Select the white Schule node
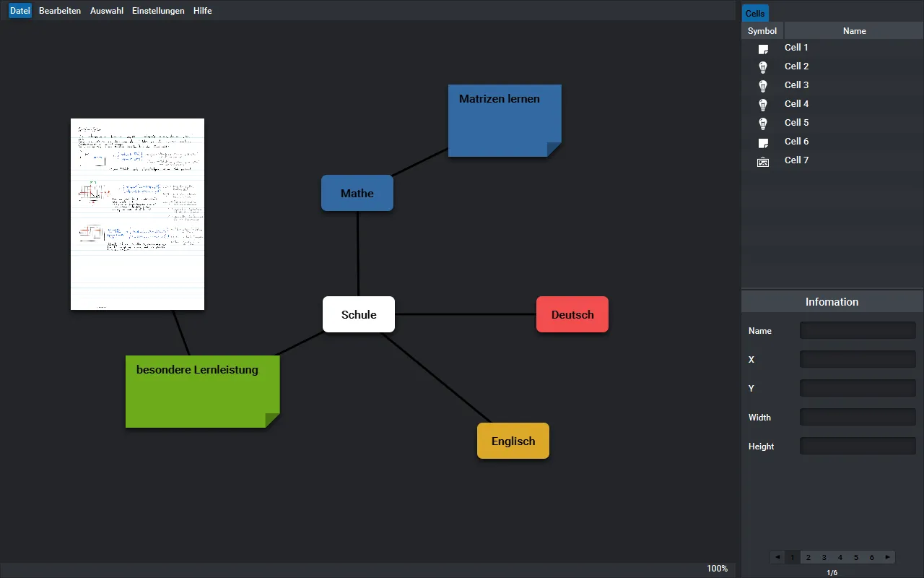This screenshot has width=924, height=578. click(359, 314)
